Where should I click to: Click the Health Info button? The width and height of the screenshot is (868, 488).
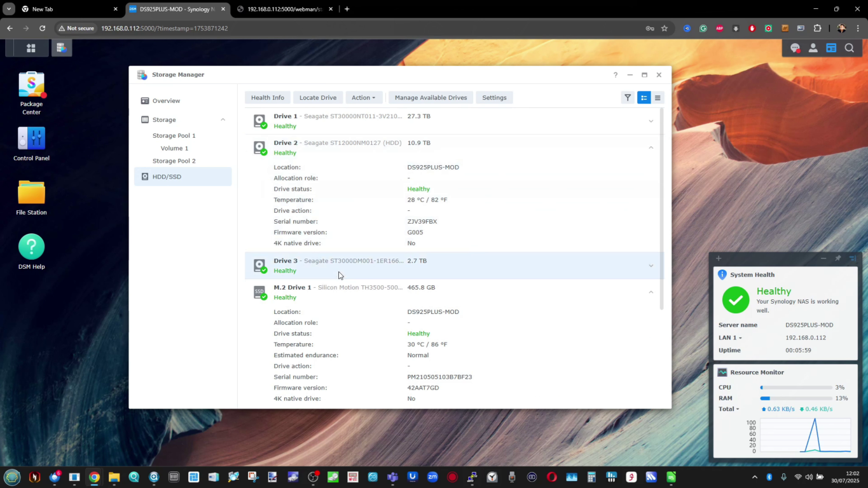click(x=268, y=97)
